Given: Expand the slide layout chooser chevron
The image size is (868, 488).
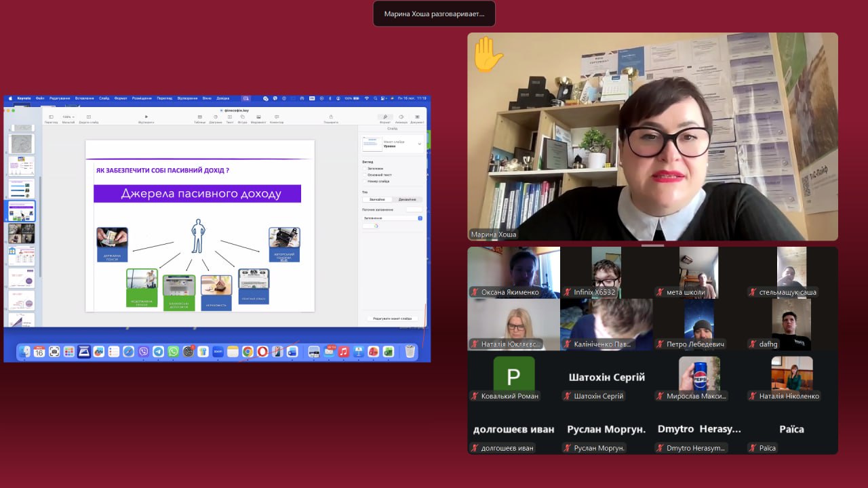Looking at the screenshot, I should point(419,144).
